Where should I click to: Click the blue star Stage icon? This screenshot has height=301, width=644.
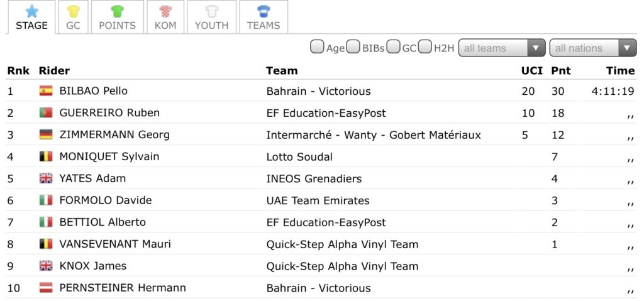(x=31, y=11)
